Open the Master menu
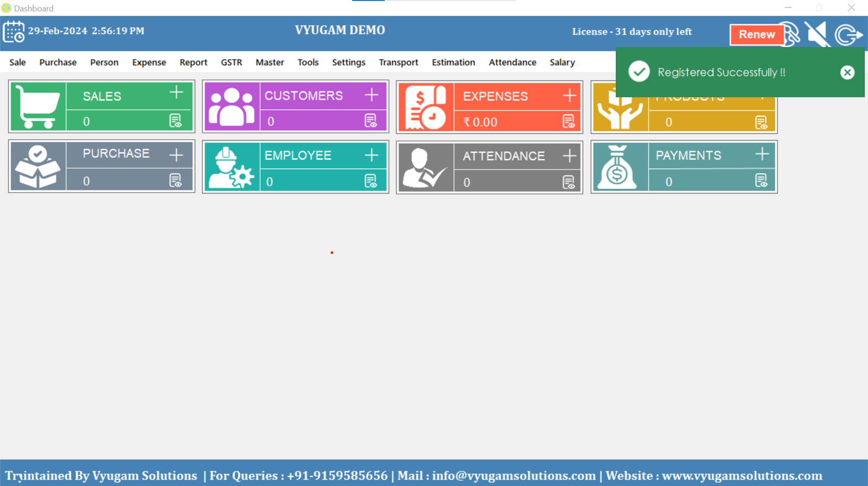The width and height of the screenshot is (868, 486). point(270,62)
